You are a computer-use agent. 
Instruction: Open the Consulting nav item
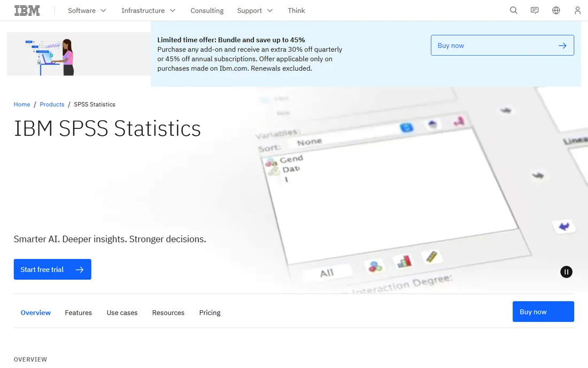pyautogui.click(x=207, y=11)
